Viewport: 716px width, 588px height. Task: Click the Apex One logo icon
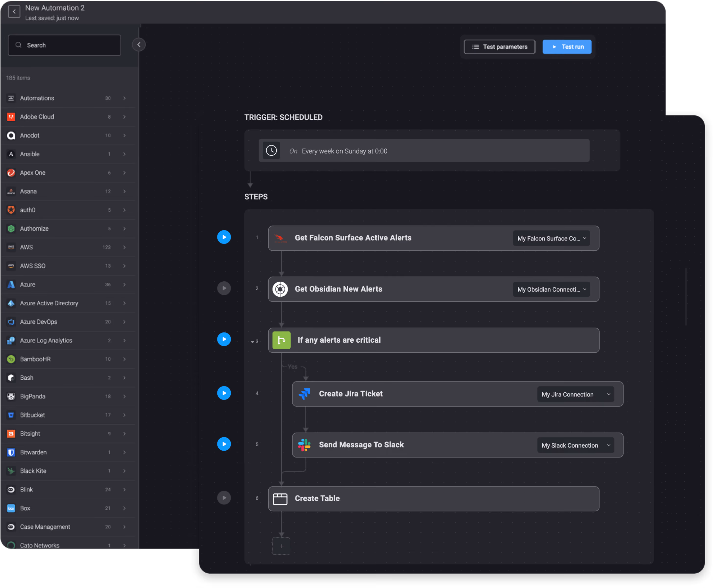11,173
